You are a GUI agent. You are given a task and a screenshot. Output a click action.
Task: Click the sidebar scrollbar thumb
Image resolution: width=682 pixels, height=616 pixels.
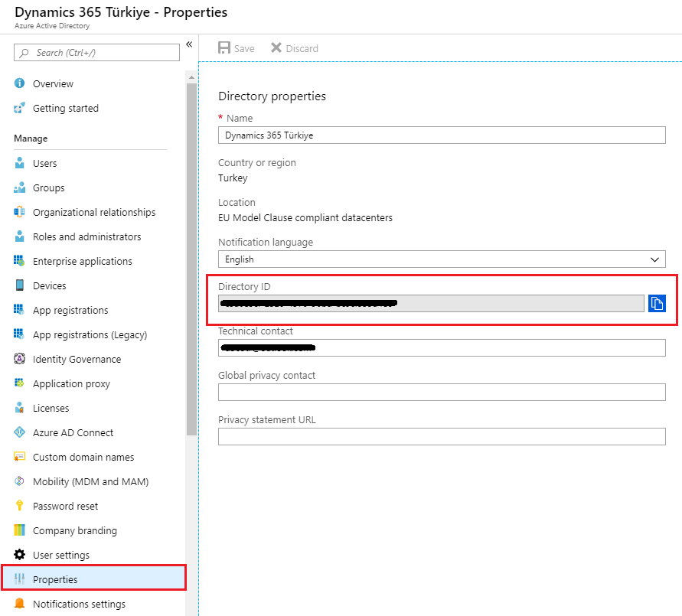click(x=191, y=259)
